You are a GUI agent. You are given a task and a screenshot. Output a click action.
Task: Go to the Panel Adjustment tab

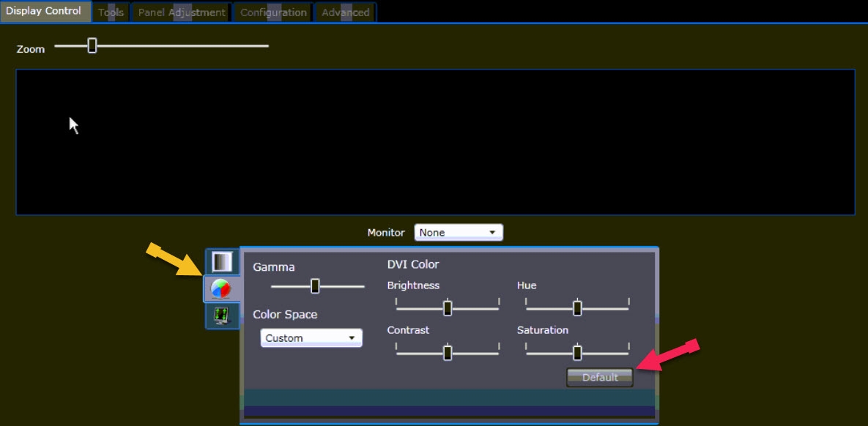coord(182,12)
